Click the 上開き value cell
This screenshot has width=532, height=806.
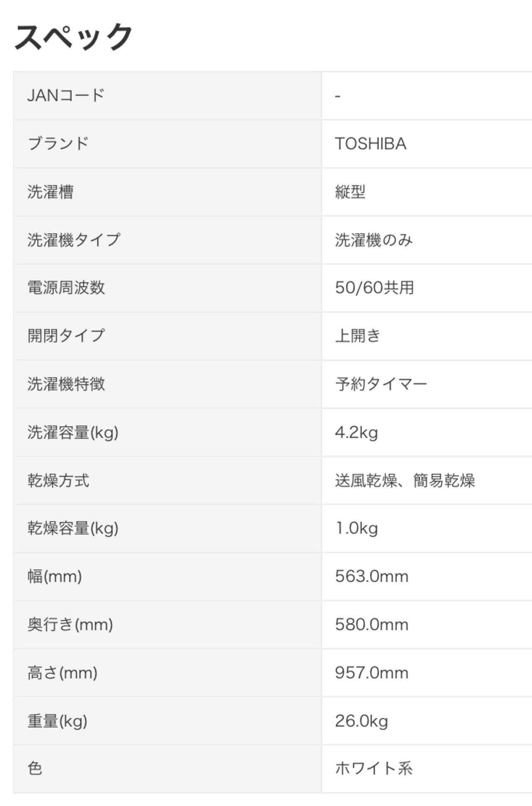[358, 336]
